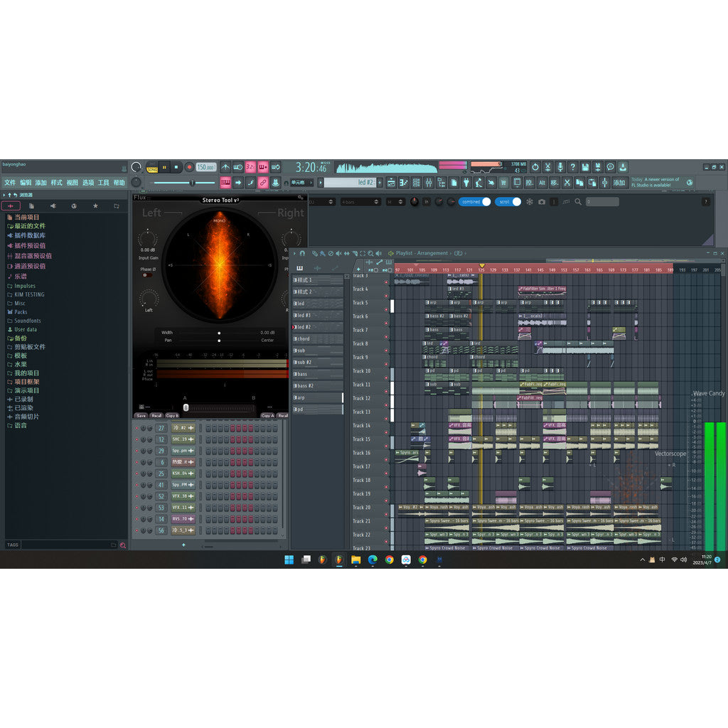The height and width of the screenshot is (728, 728).
Task: Open the Windows Start button
Action: (x=289, y=560)
